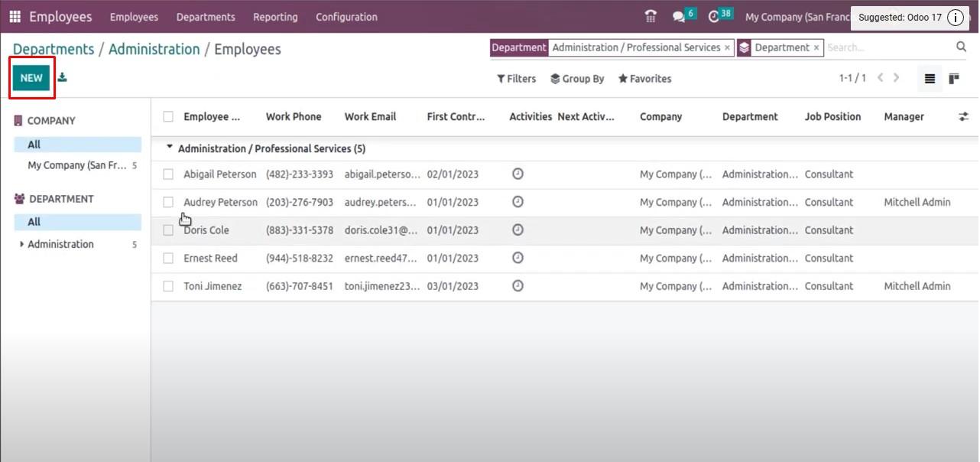Open the Reporting menu
This screenshot has height=462, width=980.
click(275, 17)
